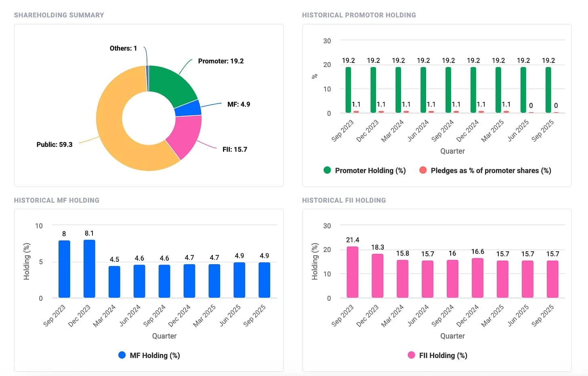Click the 'HISTORICAL MF HOLDING' heading
588x376 pixels.
coord(57,200)
